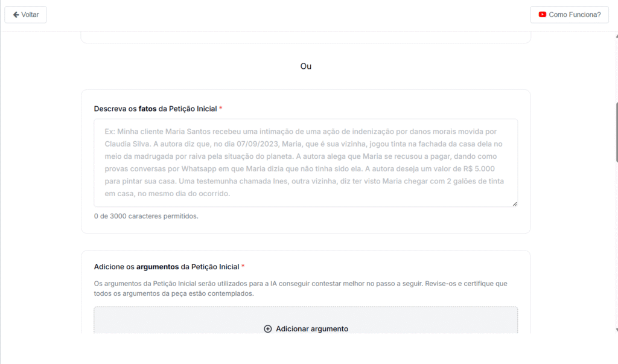This screenshot has height=364, width=618.
Task: Focus the facts description text area
Action: tap(305, 163)
